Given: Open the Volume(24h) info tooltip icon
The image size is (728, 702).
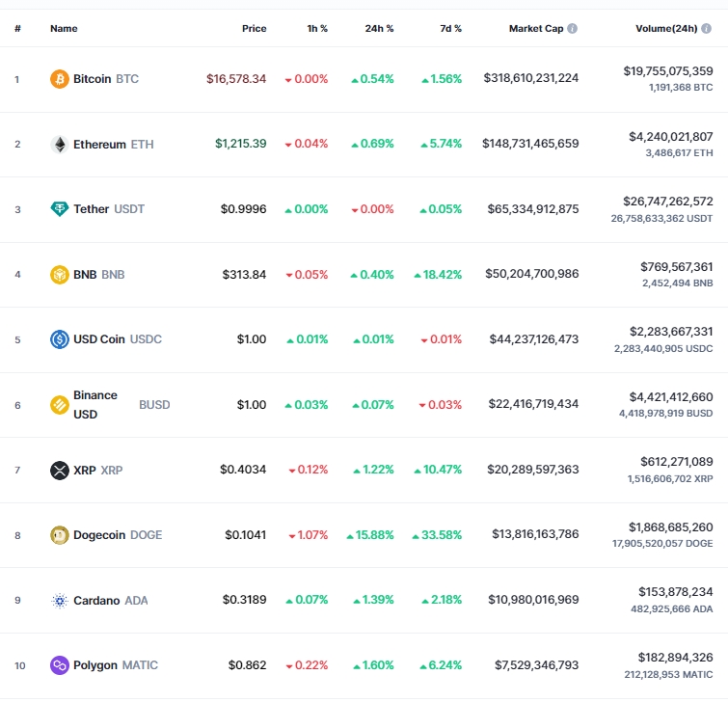Looking at the screenshot, I should pyautogui.click(x=706, y=28).
